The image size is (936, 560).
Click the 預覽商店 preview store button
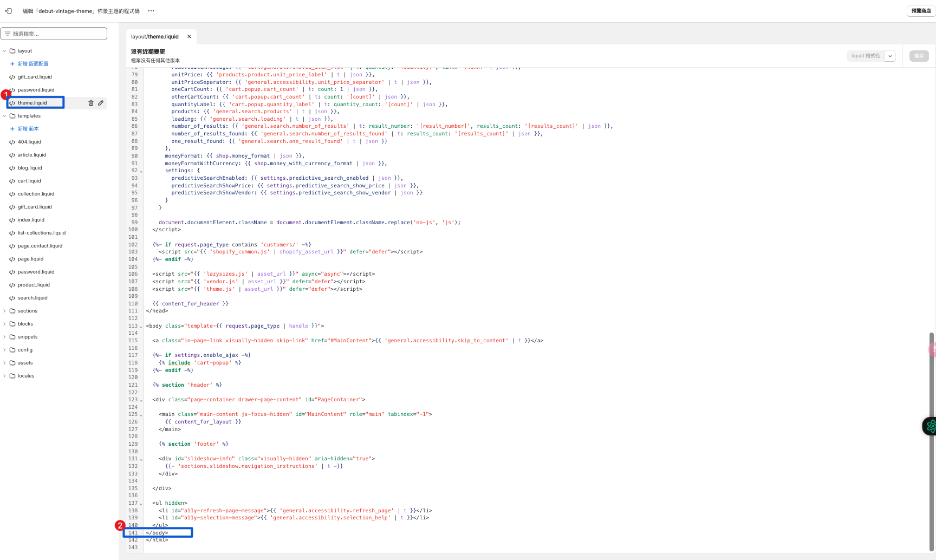(921, 11)
